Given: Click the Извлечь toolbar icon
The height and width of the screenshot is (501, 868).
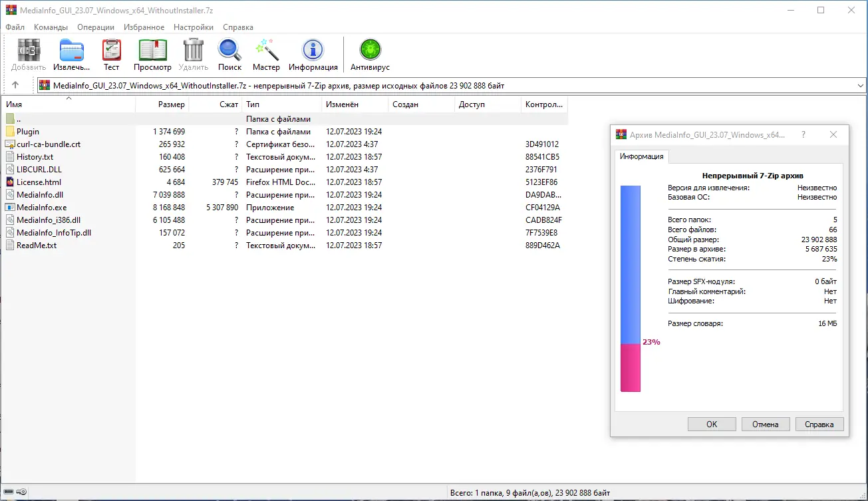Looking at the screenshot, I should tap(72, 51).
